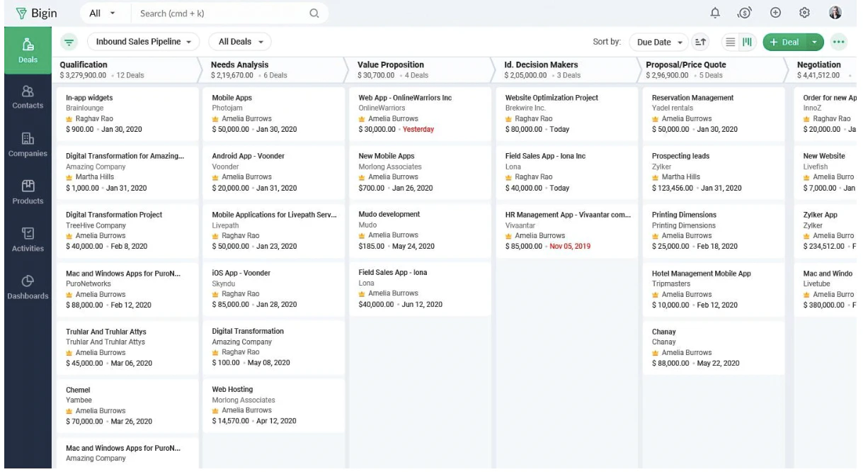The image size is (868, 472).
Task: Go to Contacts in the sidebar
Action: (x=28, y=98)
